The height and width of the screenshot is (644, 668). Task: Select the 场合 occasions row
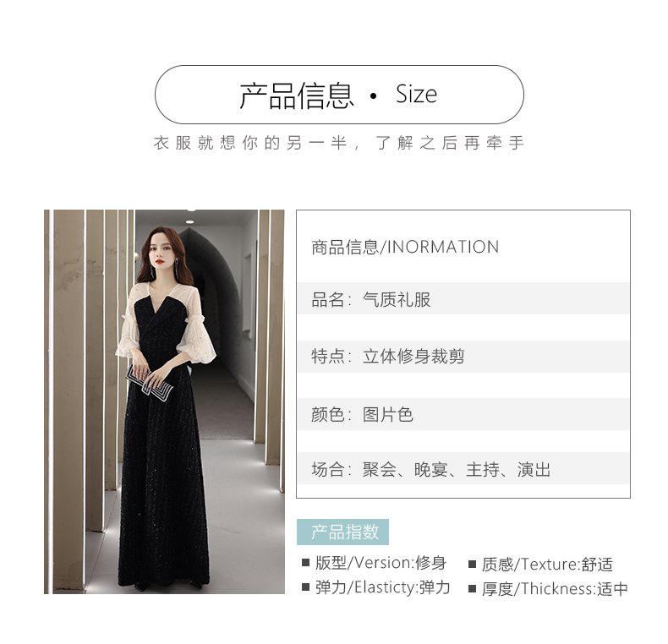[x=463, y=468]
